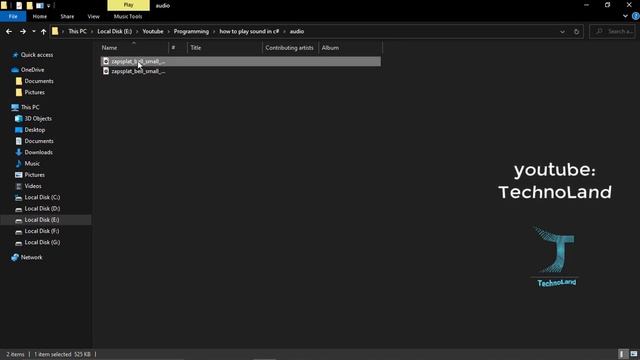Click This PC monitor icon
Screen dimensions: 640x360
[x=15, y=107]
